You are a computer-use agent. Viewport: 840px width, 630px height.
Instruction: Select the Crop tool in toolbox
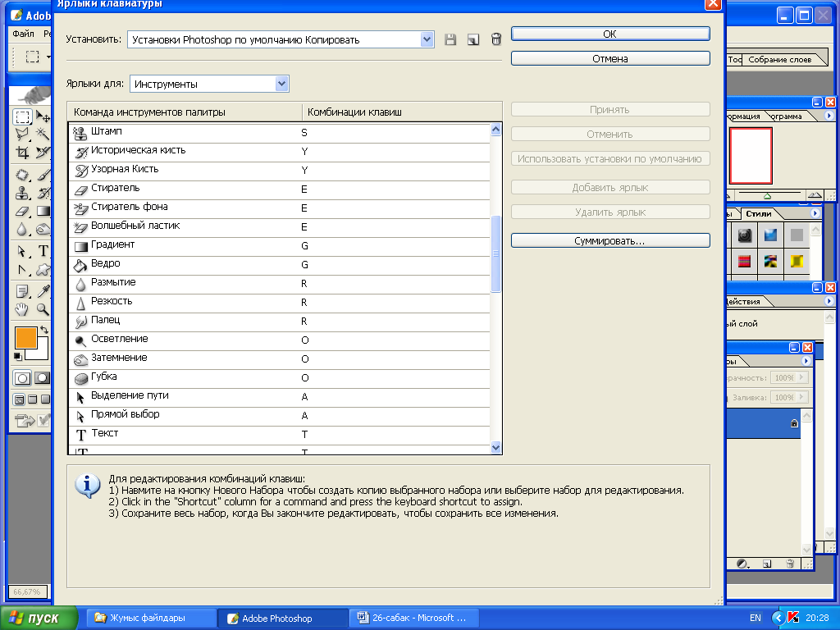click(x=22, y=153)
